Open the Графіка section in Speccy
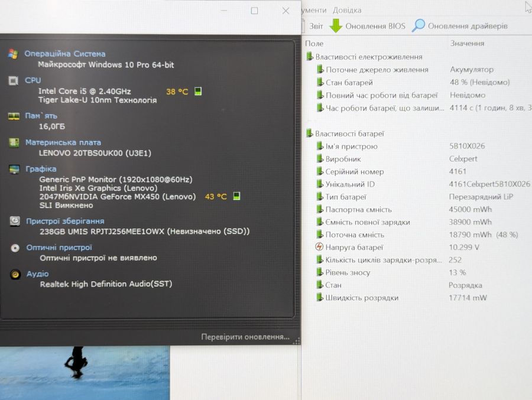Viewport: 532px width, 400px height. [x=41, y=169]
